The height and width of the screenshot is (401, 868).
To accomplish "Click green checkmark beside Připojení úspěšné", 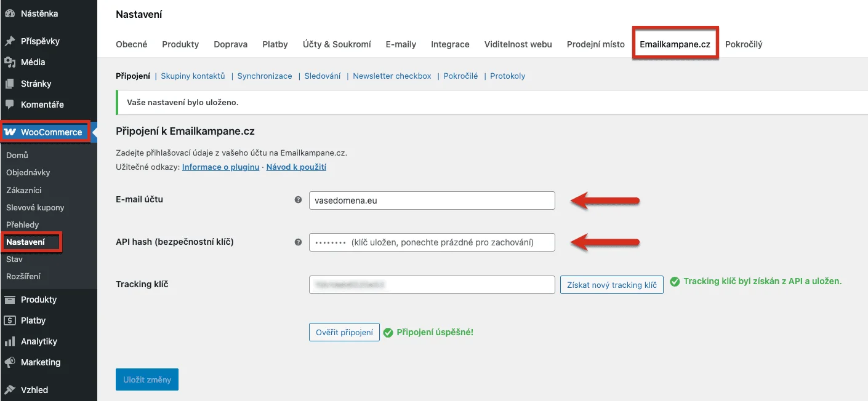I will coord(388,333).
